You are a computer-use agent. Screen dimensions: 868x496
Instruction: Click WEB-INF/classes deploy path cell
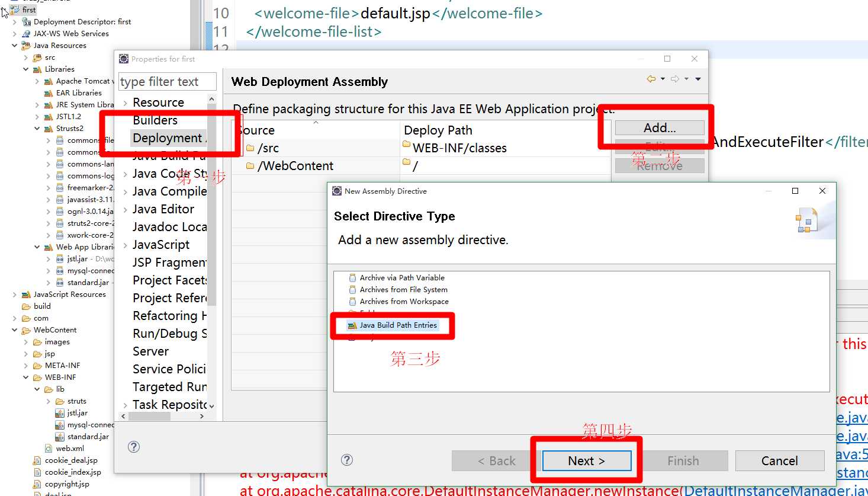pyautogui.click(x=459, y=148)
